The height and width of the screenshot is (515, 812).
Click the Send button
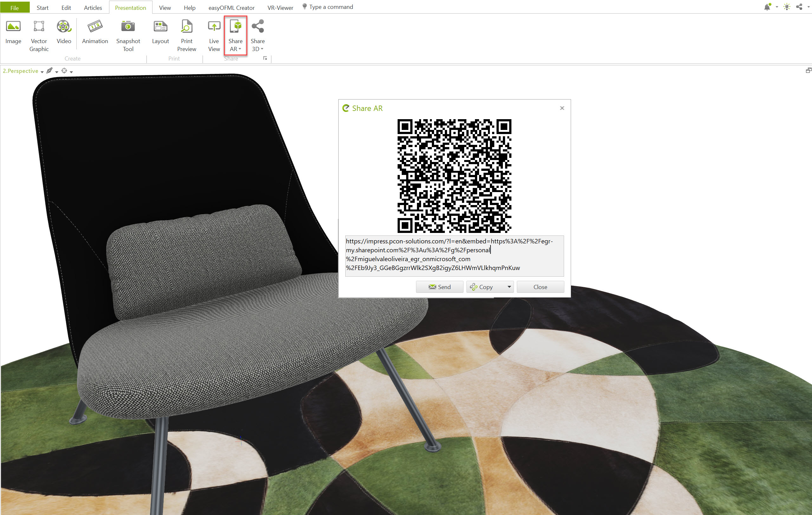pos(439,287)
